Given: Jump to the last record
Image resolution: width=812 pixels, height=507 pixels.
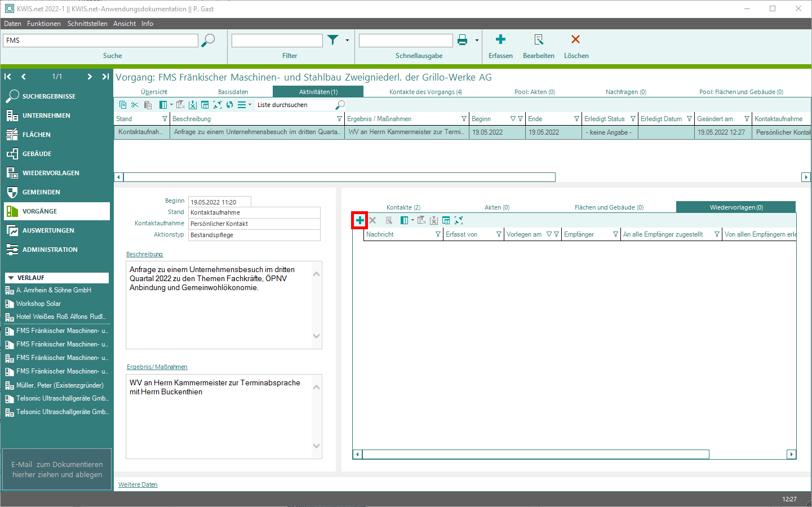Looking at the screenshot, I should [x=105, y=77].
